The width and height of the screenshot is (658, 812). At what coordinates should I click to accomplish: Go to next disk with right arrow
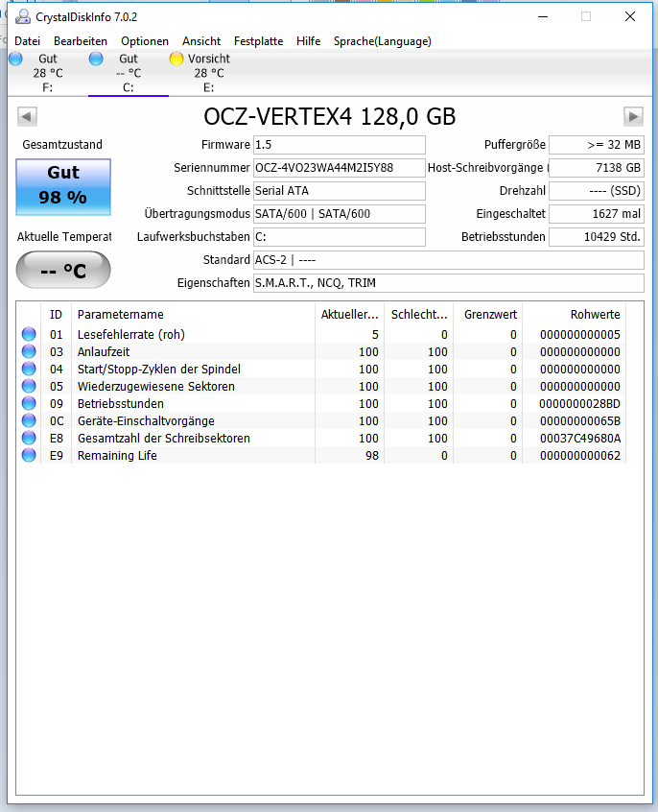point(633,116)
